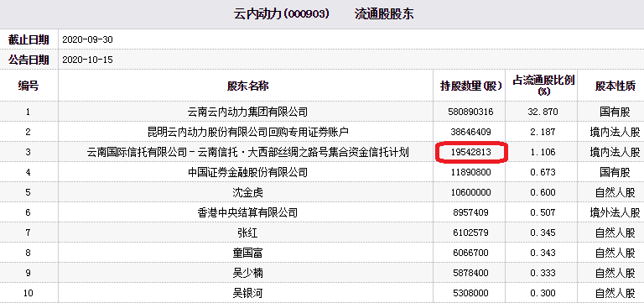Select shareholder 中国证券金融股份有限公司
This screenshot has height=303, width=644.
point(247,172)
